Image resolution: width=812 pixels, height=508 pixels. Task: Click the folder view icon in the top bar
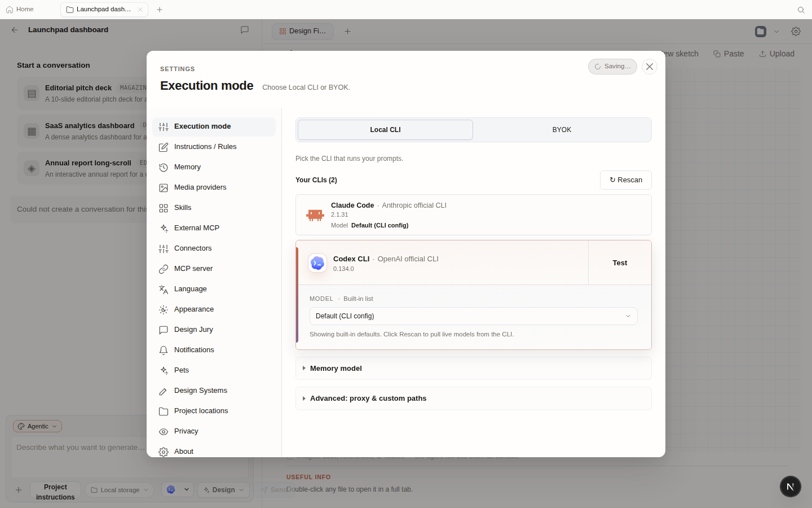[761, 32]
